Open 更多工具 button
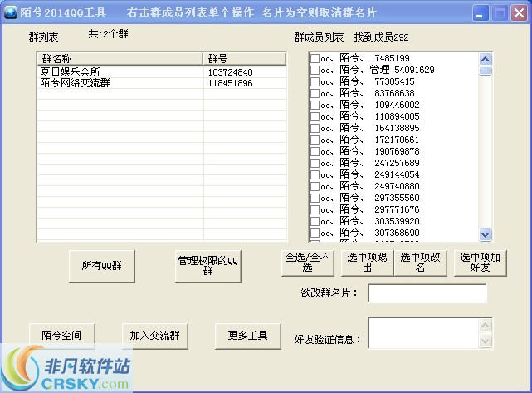 pyautogui.click(x=247, y=336)
